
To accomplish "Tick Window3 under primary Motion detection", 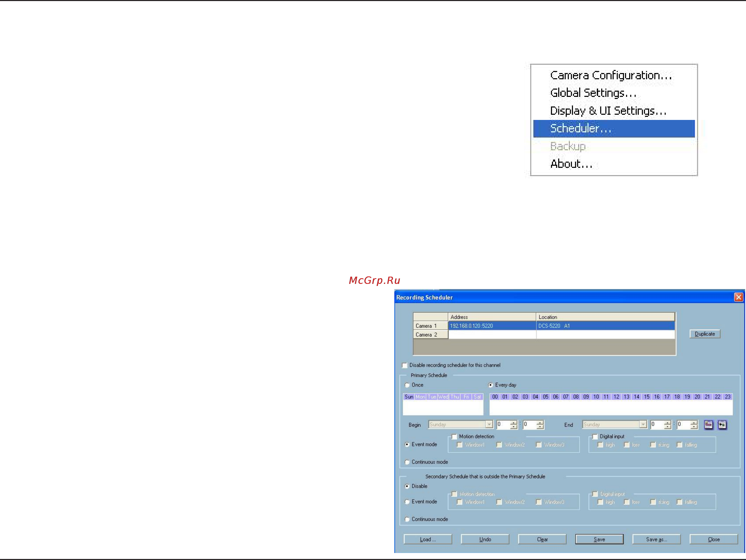I will click(539, 445).
